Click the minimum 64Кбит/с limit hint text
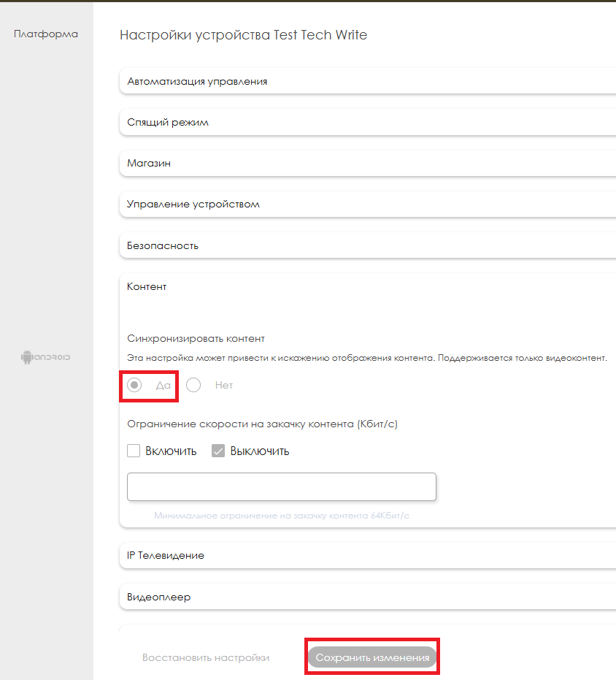The image size is (616, 680). (282, 515)
